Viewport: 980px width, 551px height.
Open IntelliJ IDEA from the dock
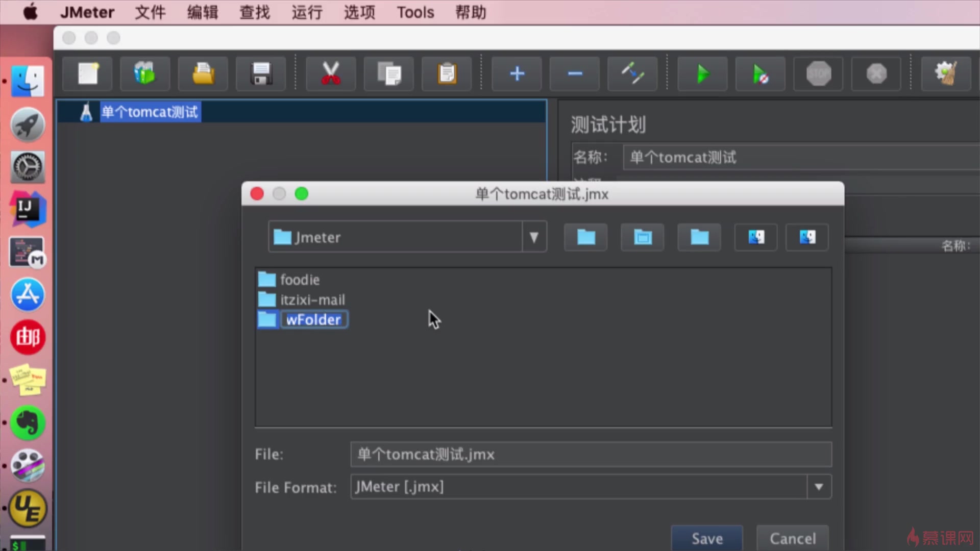point(28,209)
